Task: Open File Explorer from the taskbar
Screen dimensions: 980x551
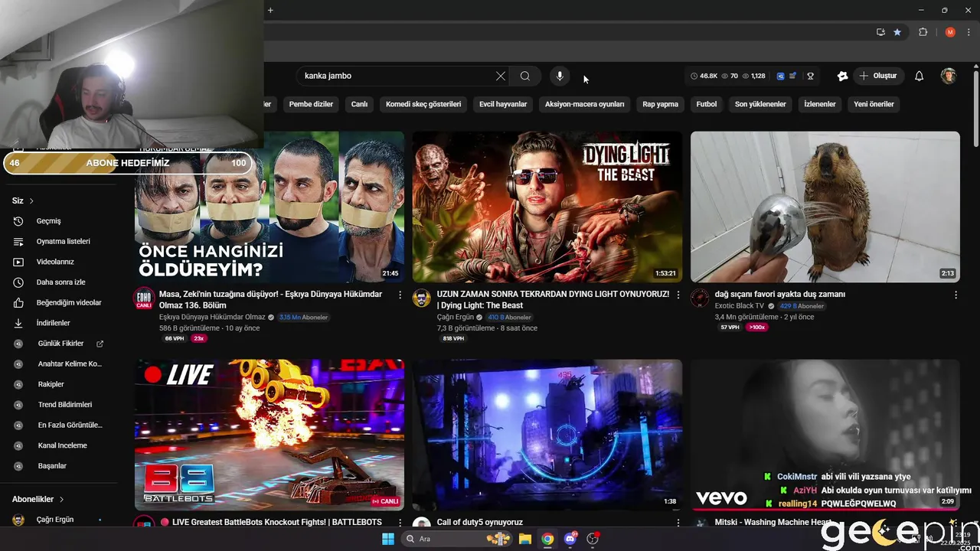Action: (x=525, y=539)
